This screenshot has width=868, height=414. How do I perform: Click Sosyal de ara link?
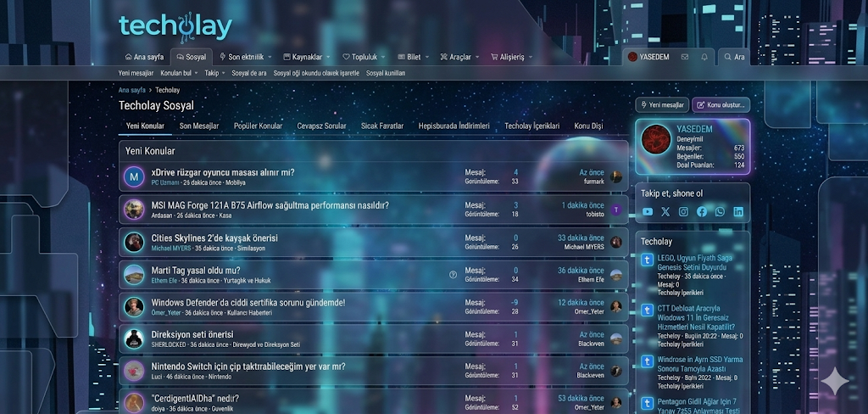click(249, 73)
